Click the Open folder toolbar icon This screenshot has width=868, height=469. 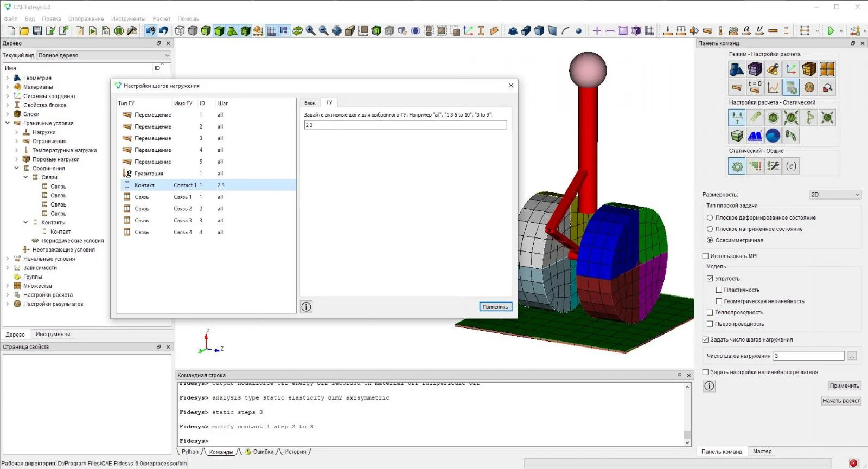pos(24,31)
